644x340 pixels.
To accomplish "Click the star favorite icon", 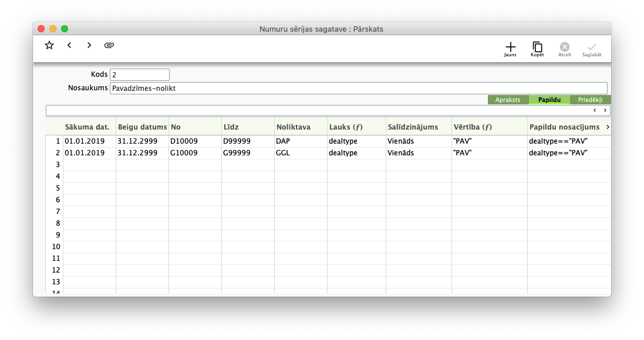I will pos(49,45).
